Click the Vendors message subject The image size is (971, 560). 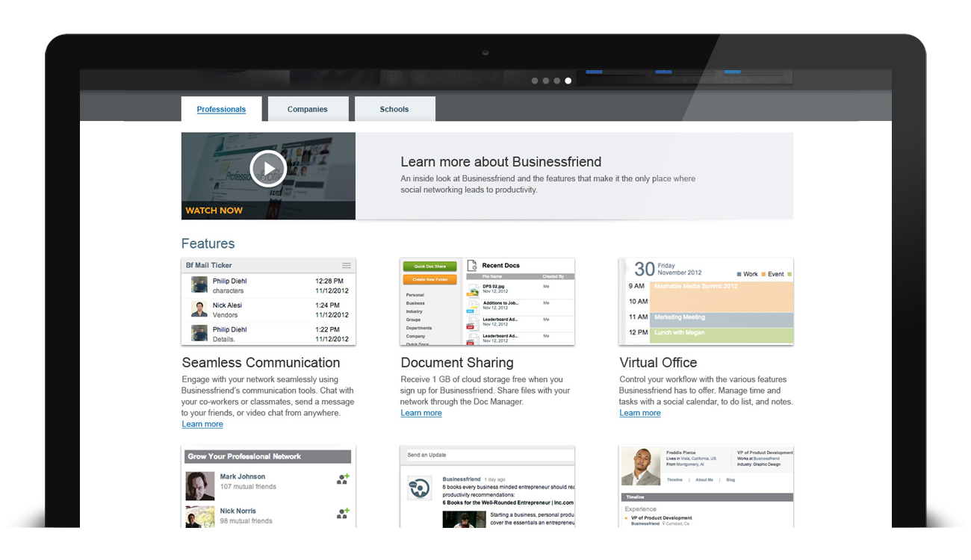click(226, 315)
